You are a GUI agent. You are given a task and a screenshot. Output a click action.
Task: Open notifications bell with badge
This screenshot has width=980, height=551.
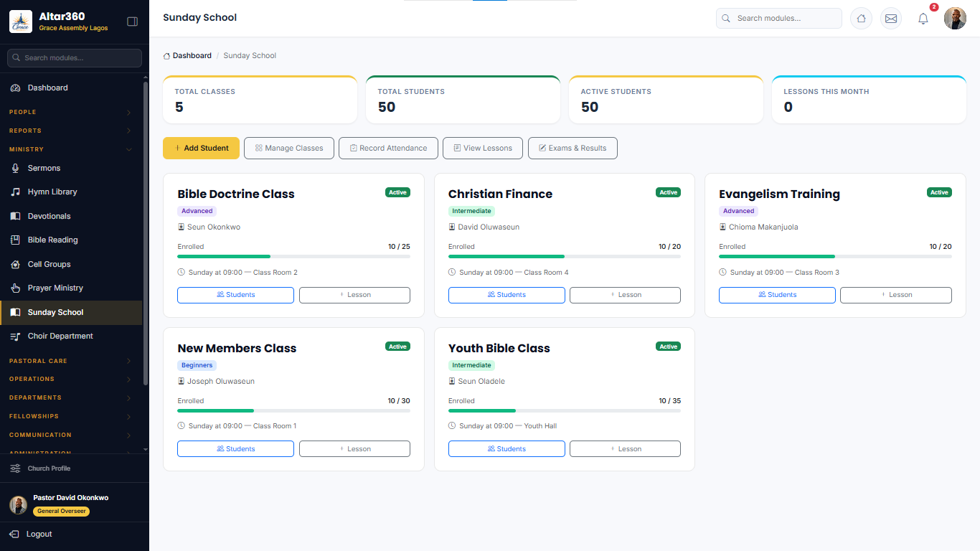click(923, 19)
